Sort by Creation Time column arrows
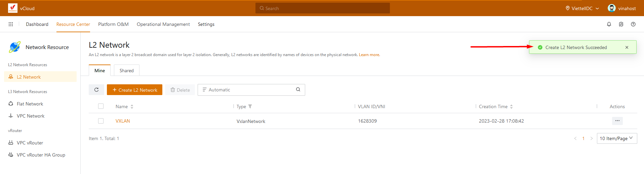 tap(511, 106)
